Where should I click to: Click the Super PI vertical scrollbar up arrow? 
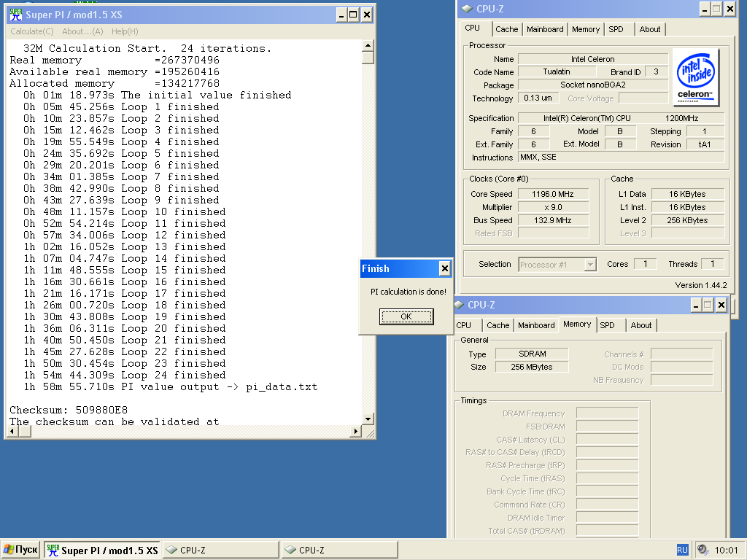368,46
